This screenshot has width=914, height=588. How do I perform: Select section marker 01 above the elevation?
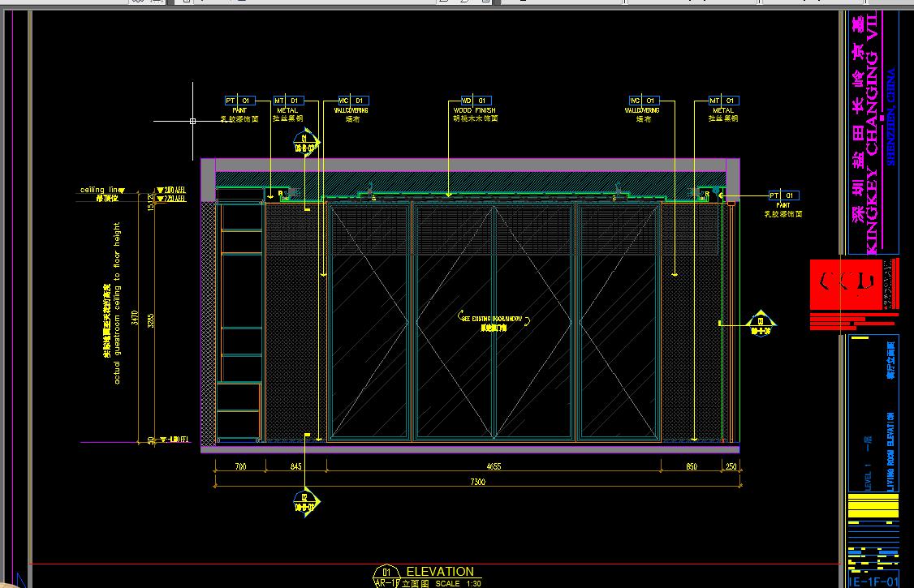tap(305, 144)
